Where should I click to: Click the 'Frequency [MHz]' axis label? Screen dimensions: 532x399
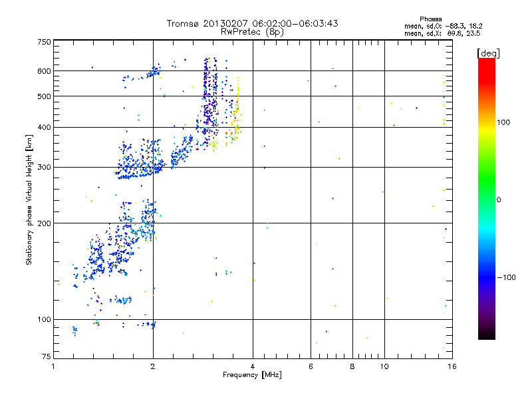pos(252,375)
